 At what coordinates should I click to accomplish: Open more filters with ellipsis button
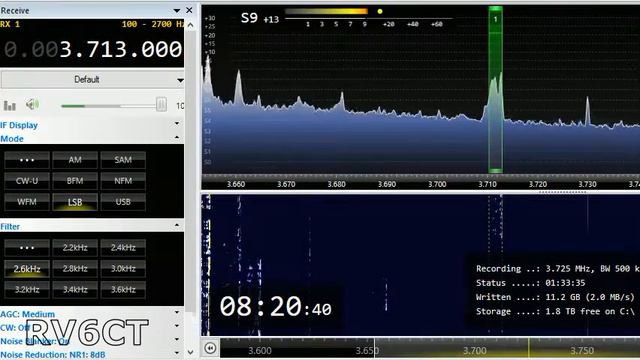27,248
